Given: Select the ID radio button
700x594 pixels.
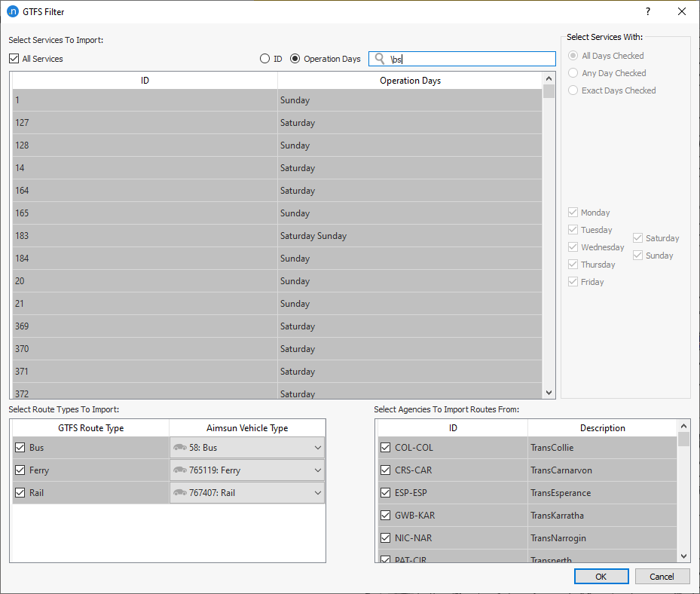Looking at the screenshot, I should [x=264, y=58].
